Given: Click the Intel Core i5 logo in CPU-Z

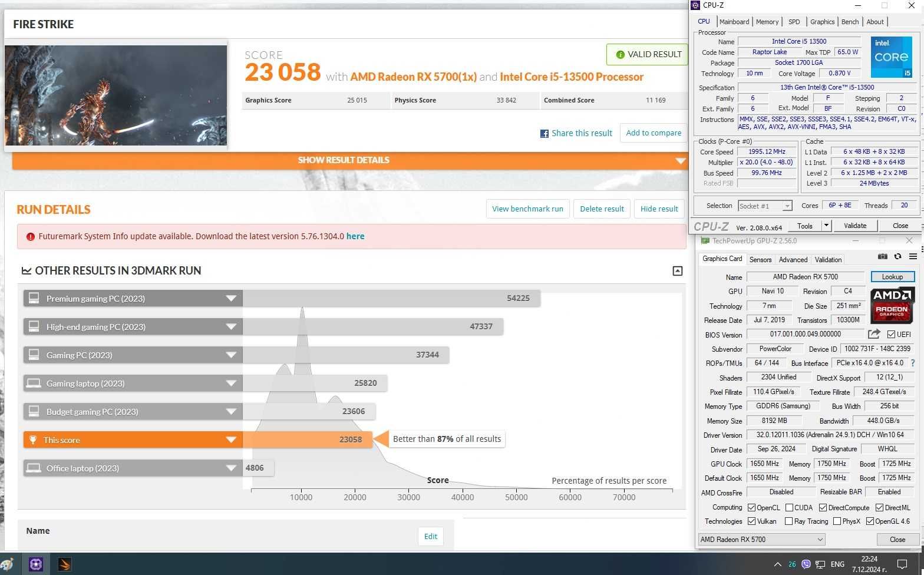Looking at the screenshot, I should 891,57.
